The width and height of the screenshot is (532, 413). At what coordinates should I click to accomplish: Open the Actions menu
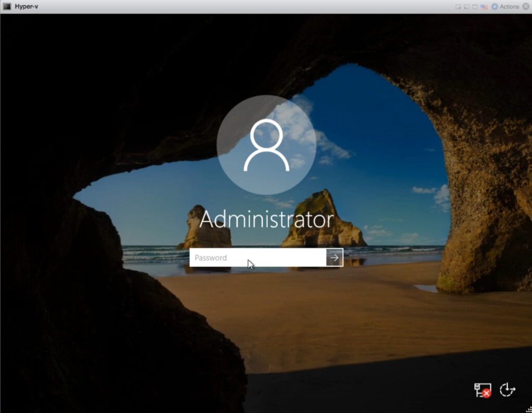[509, 6]
